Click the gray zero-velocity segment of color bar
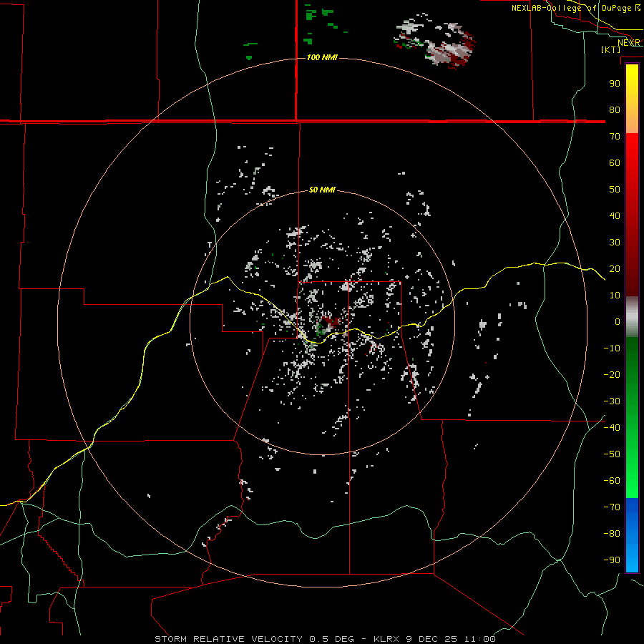The image size is (644, 644). tap(632, 317)
